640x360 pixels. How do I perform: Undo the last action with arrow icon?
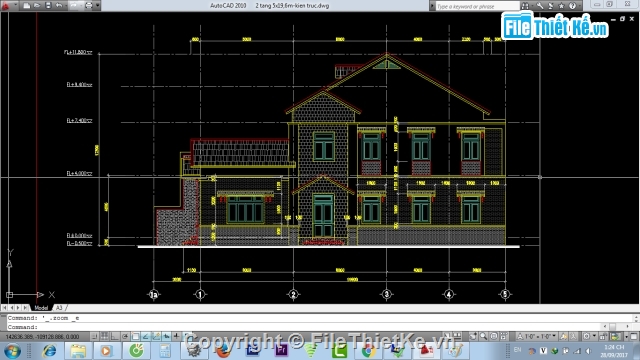(x=59, y=6)
